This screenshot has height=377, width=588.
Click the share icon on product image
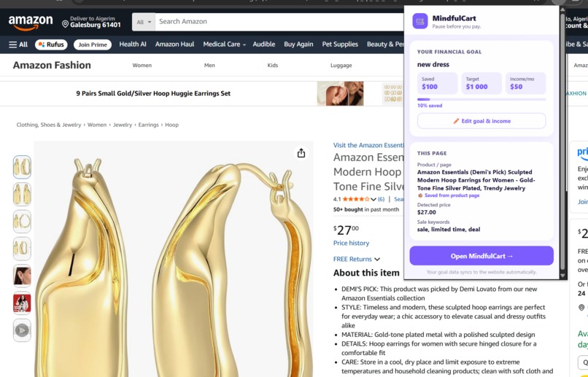pyautogui.click(x=301, y=153)
